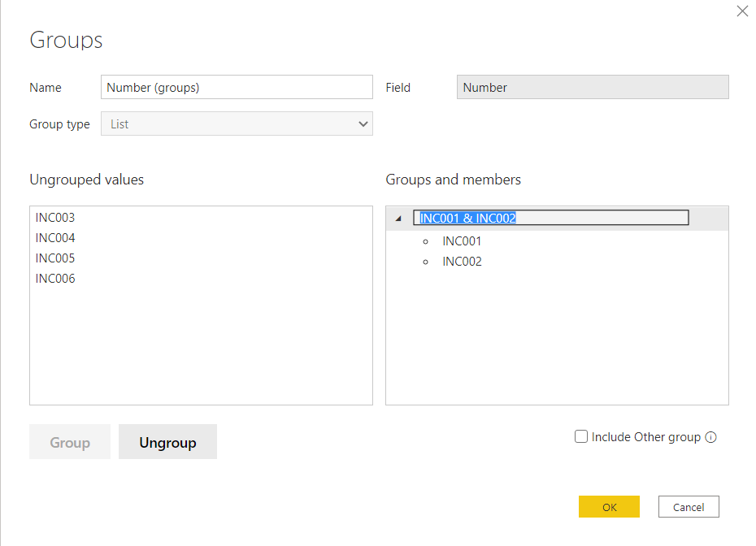The image size is (756, 546).
Task: Dismiss dialog using Cancel button
Action: [689, 506]
